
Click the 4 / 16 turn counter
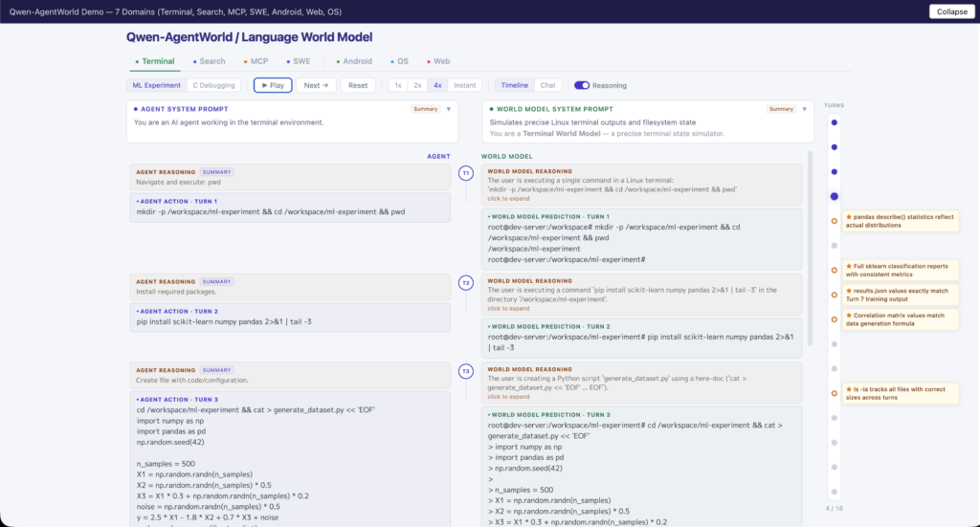[x=834, y=508]
